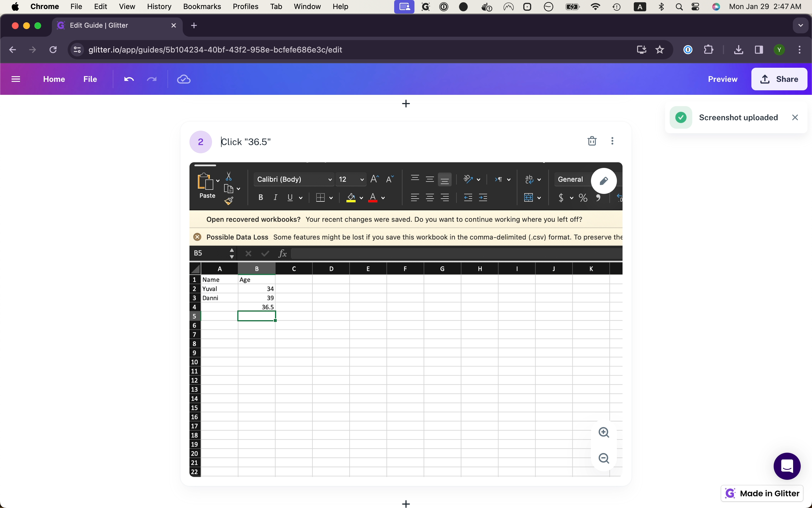Open the Glitter hamburger menu
This screenshot has height=508, width=812.
(16, 79)
